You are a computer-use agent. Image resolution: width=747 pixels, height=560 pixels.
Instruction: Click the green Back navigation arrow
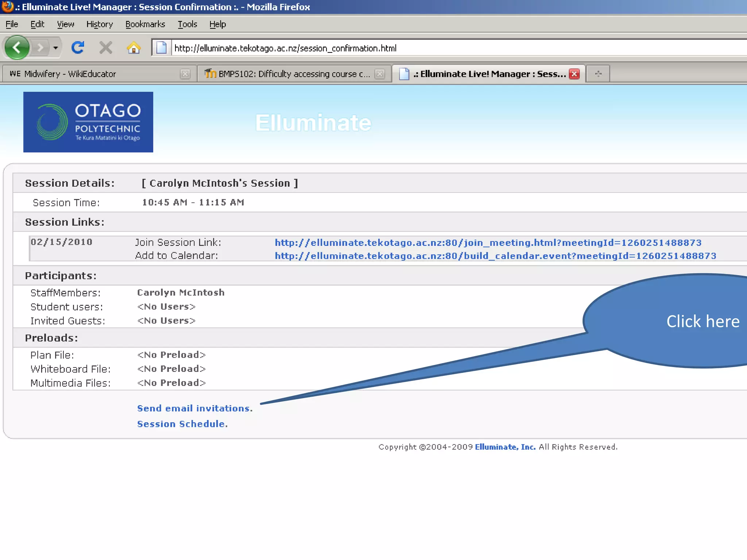tap(17, 48)
